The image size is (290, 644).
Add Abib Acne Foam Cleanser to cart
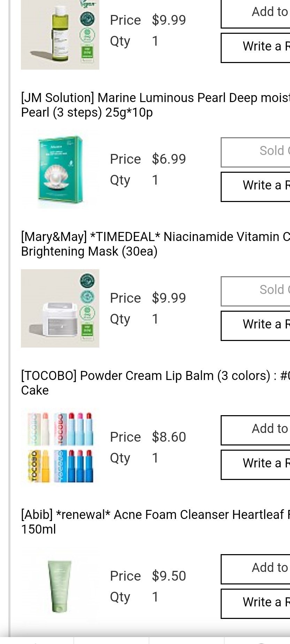pyautogui.click(x=256, y=569)
